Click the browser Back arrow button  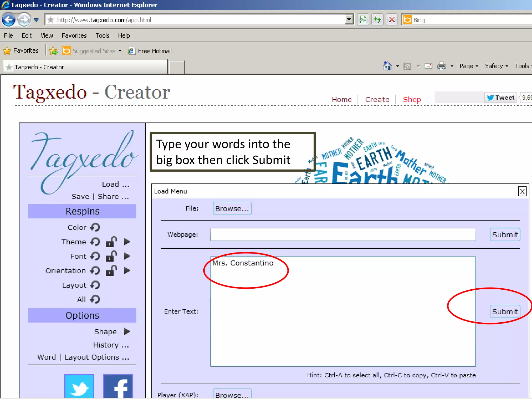point(9,20)
